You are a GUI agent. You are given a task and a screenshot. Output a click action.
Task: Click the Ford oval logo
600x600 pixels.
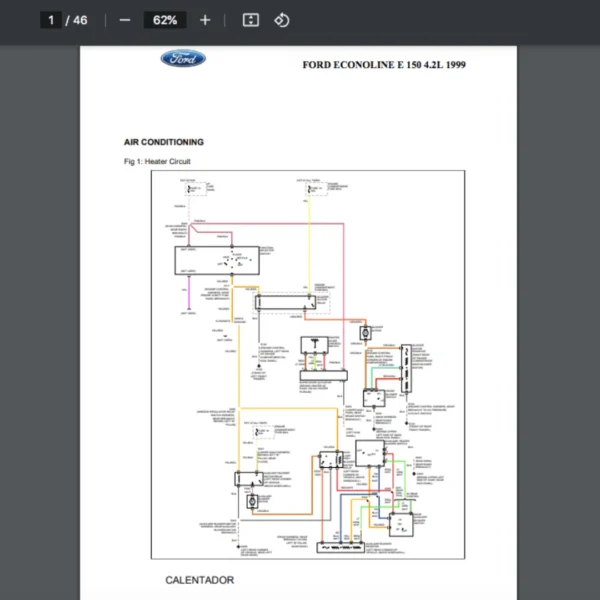coord(183,59)
